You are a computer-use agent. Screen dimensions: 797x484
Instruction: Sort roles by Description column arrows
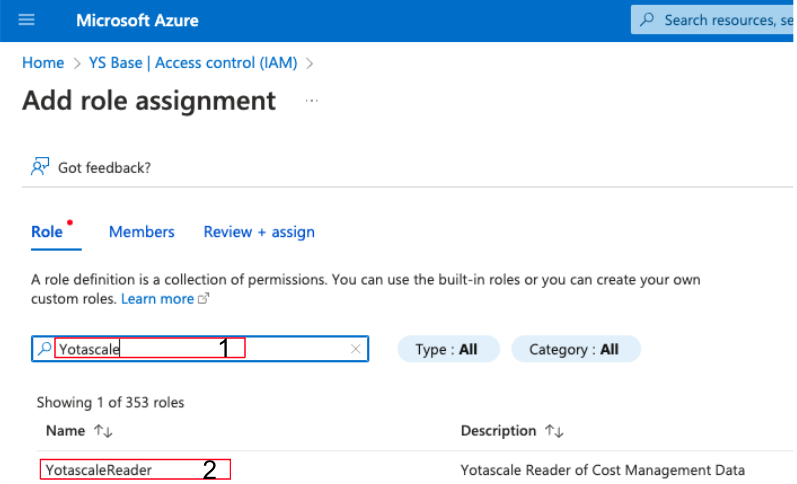tap(554, 431)
